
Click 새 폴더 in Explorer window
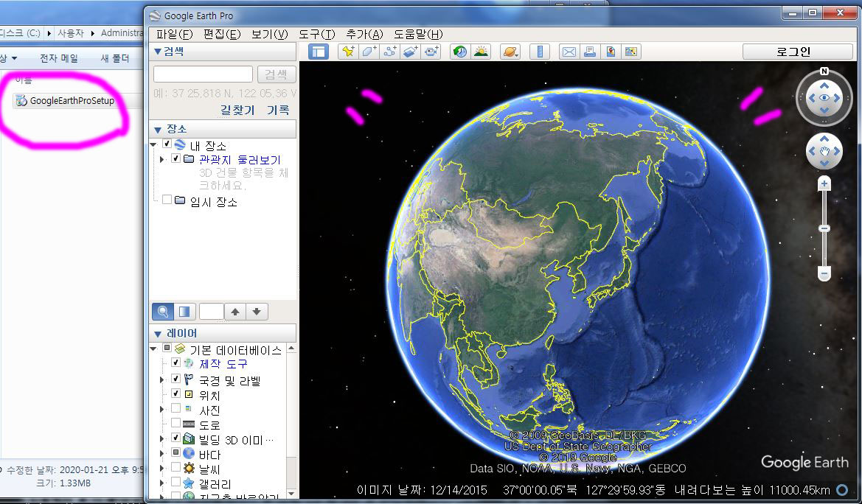pyautogui.click(x=115, y=58)
